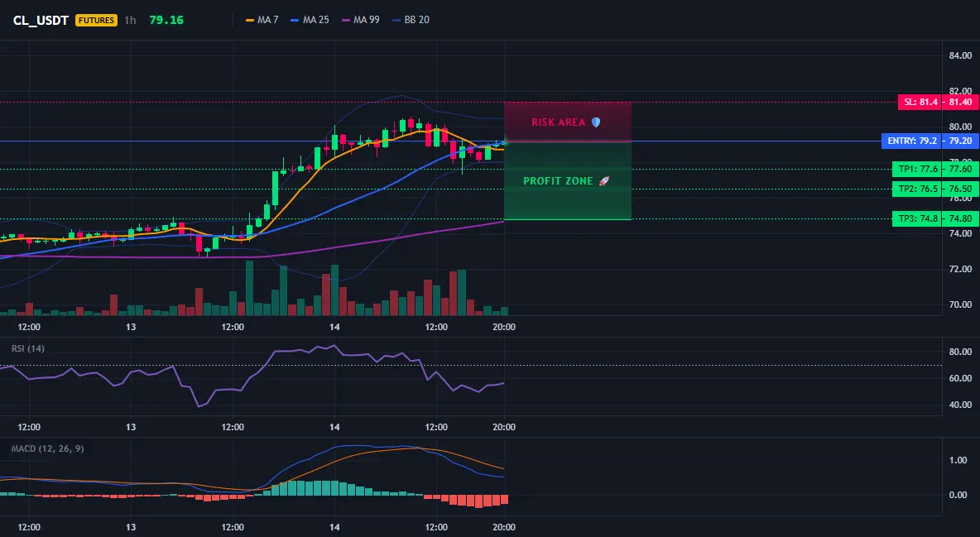Click the MACD 1.00 axis value
The image size is (980, 537).
(958, 461)
